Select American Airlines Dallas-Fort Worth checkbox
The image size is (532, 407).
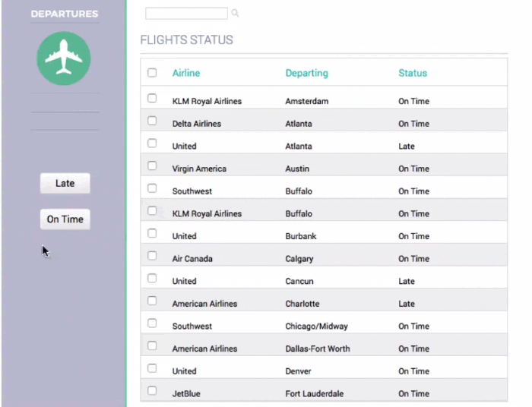tap(152, 345)
